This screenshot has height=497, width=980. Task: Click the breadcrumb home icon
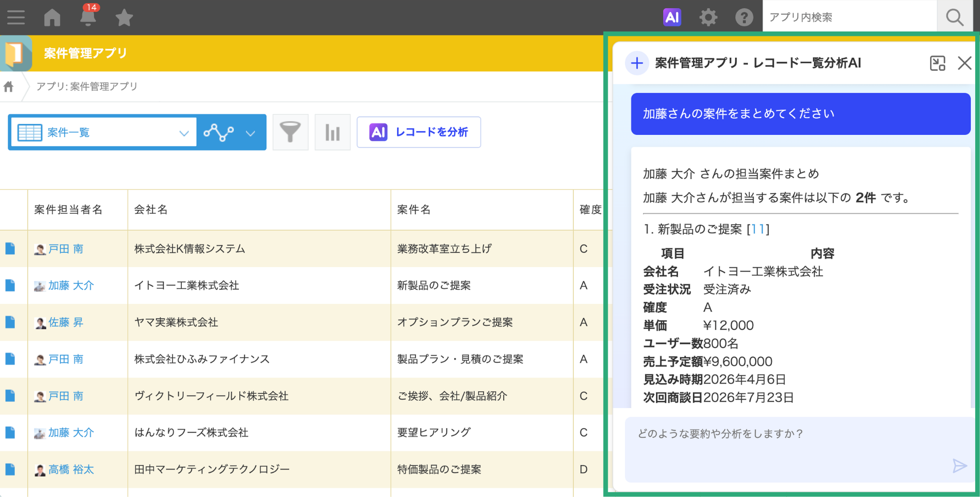pyautogui.click(x=9, y=87)
